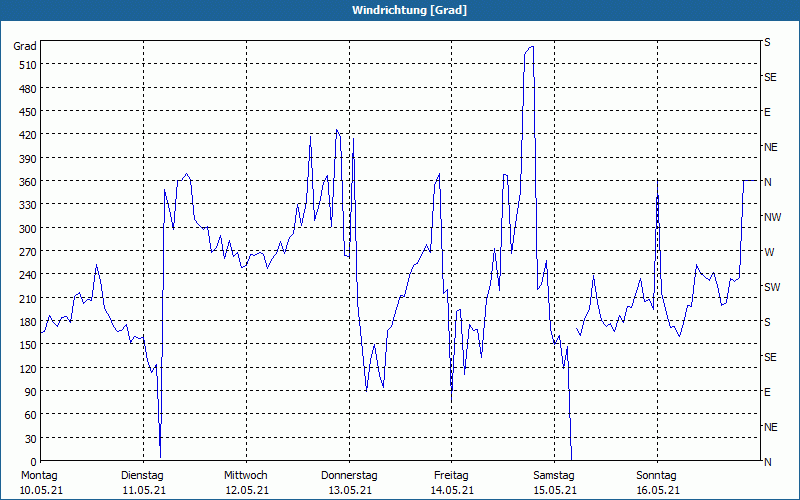This screenshot has height=500, width=800.
Task: Select the y-axis value 330
Action: pyautogui.click(x=28, y=205)
